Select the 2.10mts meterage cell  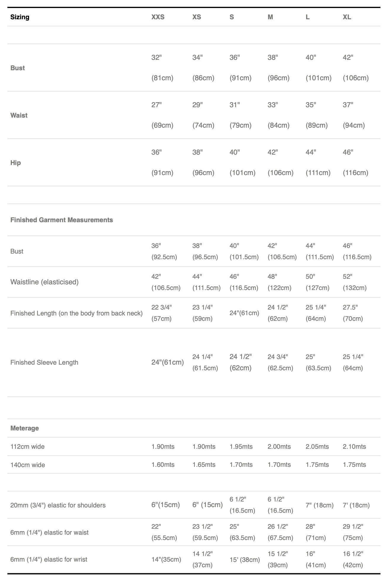[x=354, y=446]
